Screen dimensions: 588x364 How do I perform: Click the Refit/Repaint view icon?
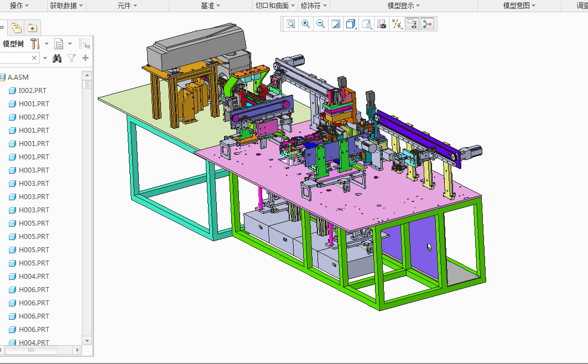pyautogui.click(x=336, y=24)
